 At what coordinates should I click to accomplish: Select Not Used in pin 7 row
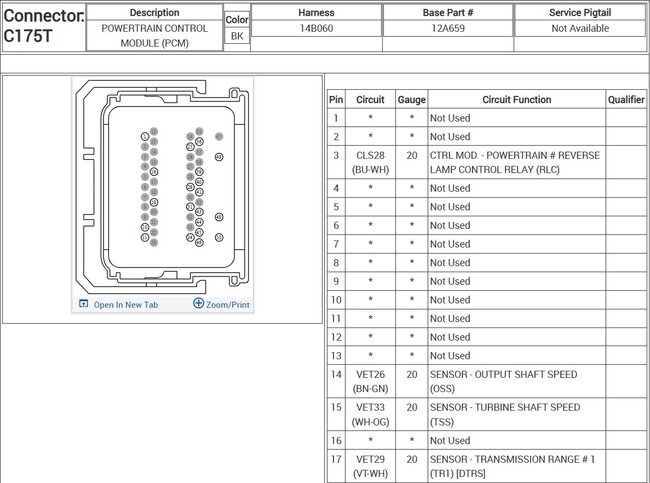(450, 244)
